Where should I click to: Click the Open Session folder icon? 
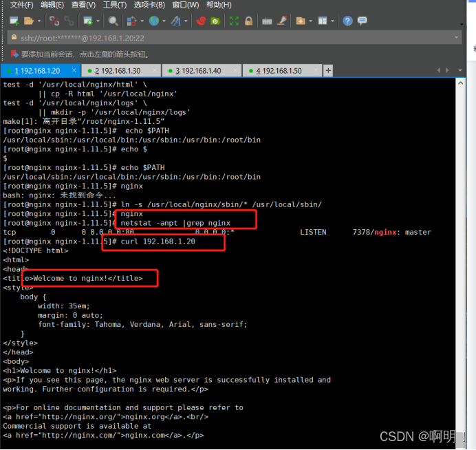[28, 21]
